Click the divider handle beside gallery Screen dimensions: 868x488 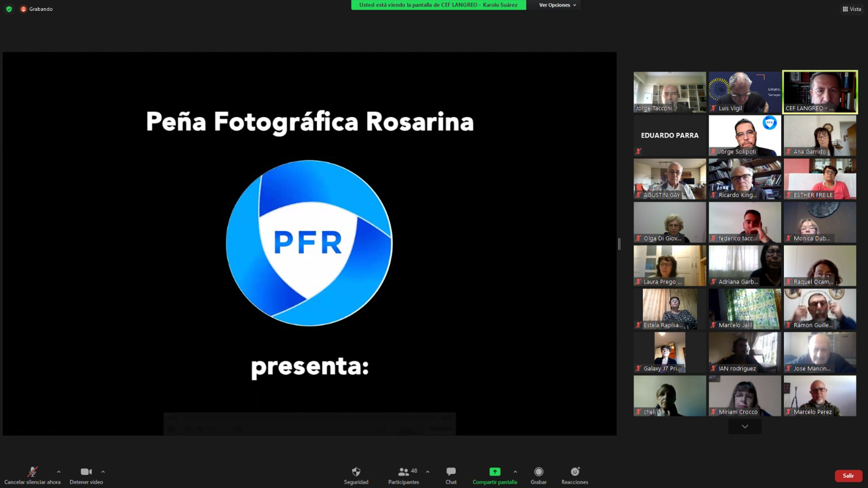619,244
